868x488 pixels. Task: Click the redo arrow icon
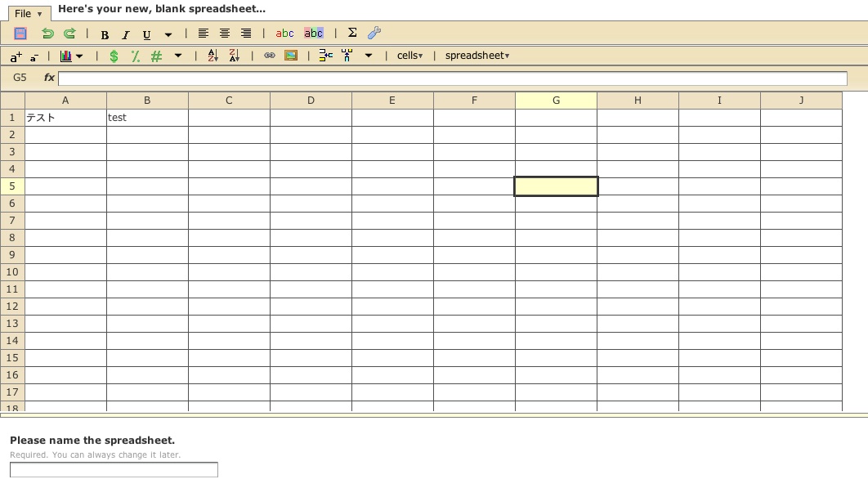[x=69, y=34]
